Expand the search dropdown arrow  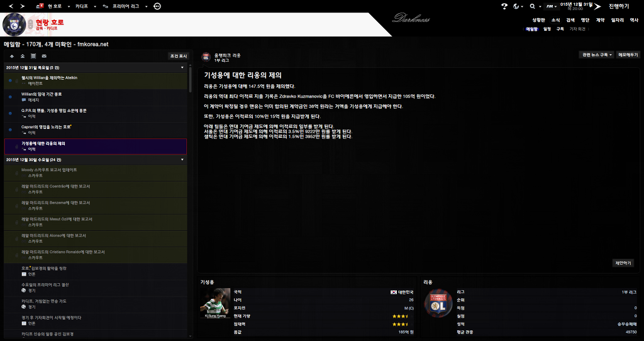point(540,6)
